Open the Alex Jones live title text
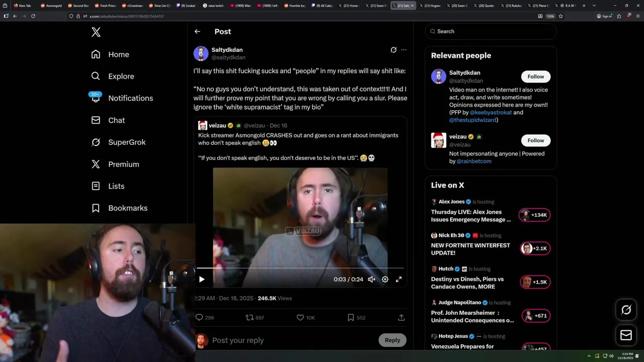This screenshot has height=362, width=644. 471,216
